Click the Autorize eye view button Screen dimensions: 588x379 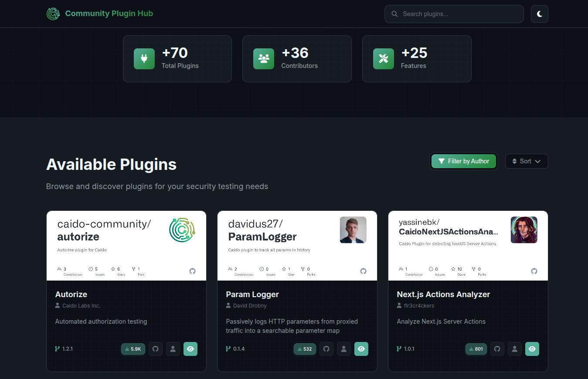190,349
